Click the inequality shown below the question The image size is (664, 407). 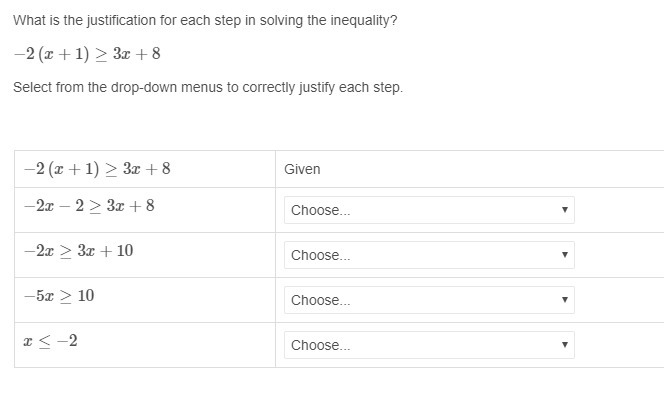86,54
